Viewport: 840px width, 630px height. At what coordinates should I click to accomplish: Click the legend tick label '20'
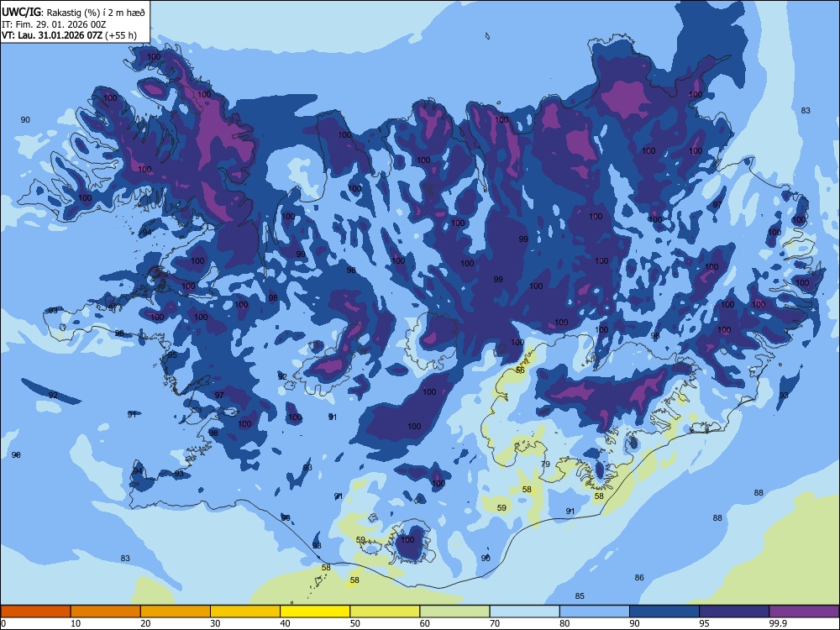pos(145,623)
